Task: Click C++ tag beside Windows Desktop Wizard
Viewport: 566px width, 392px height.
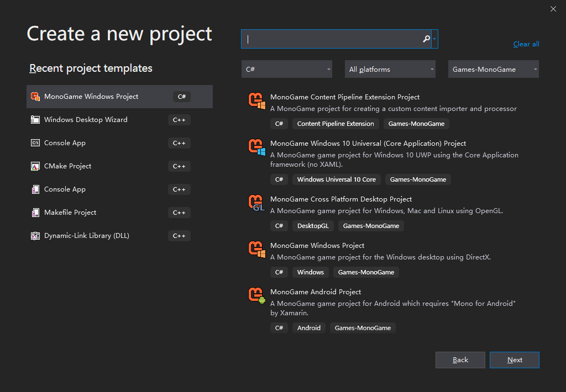Action: pyautogui.click(x=179, y=120)
